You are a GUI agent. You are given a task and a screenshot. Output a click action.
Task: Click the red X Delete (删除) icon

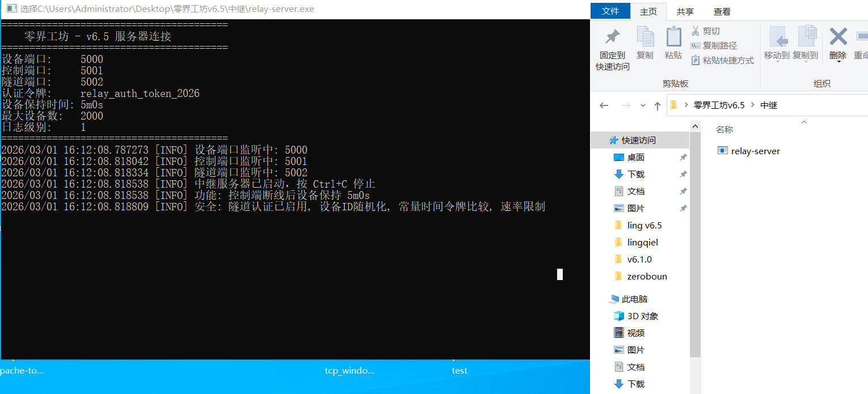click(838, 37)
